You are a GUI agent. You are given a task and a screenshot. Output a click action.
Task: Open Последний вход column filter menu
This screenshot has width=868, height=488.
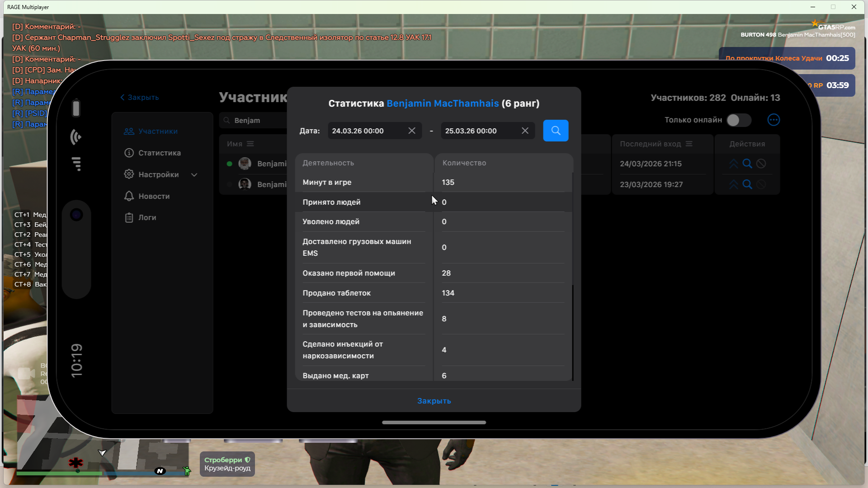coord(689,144)
